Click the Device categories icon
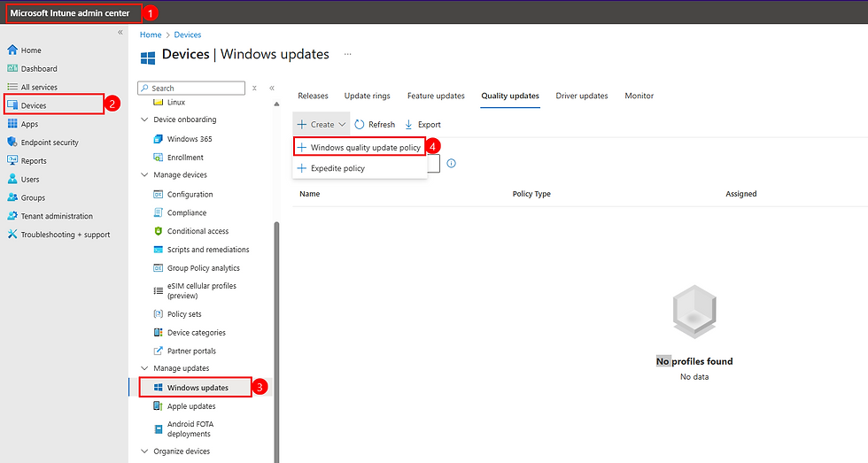The height and width of the screenshot is (463, 868). (159, 333)
